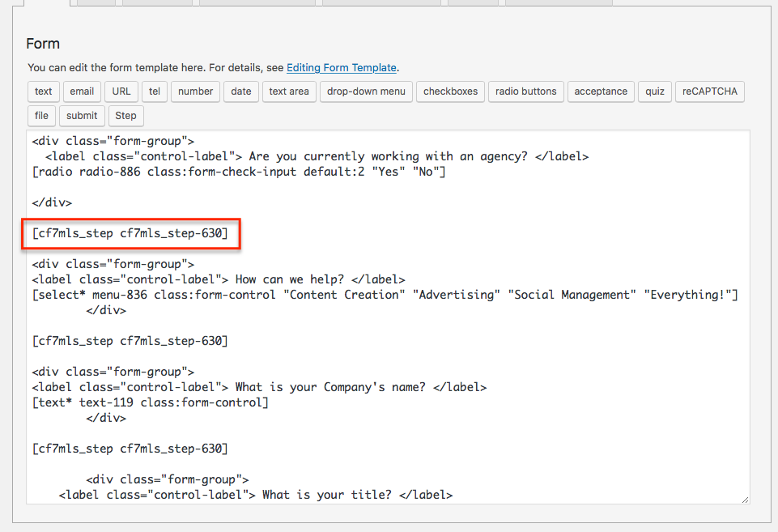Click the 'Are you currently working with an agency?' label line
Image resolution: width=778 pixels, height=532 pixels.
click(317, 156)
